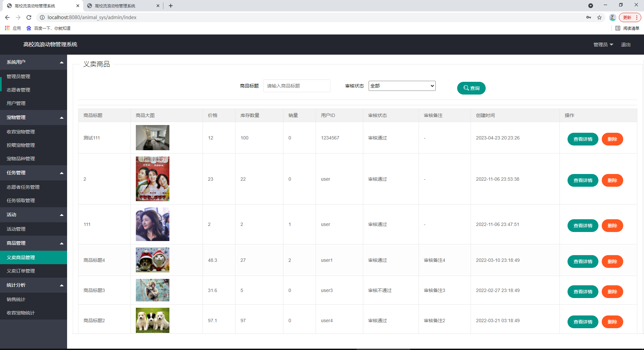Viewport: 644px width, 350px height.
Task: Open 义卖订单管理 in the sidebar
Action: tap(34, 271)
